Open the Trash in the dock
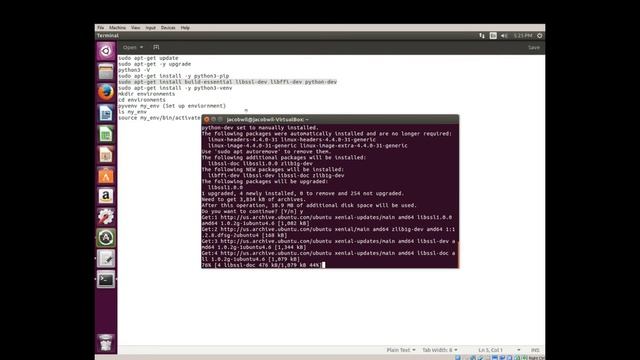The image size is (640, 360). pos(106,343)
